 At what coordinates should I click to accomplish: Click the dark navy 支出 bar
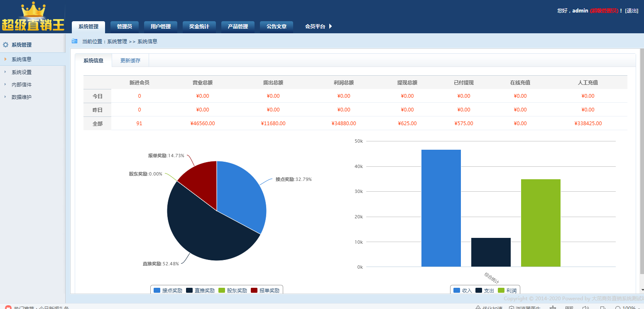click(491, 252)
